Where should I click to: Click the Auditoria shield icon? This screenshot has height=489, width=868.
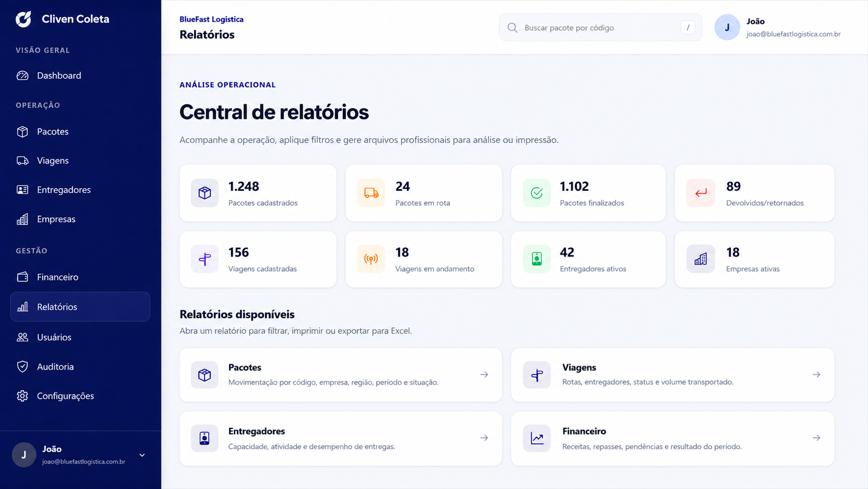(x=22, y=366)
